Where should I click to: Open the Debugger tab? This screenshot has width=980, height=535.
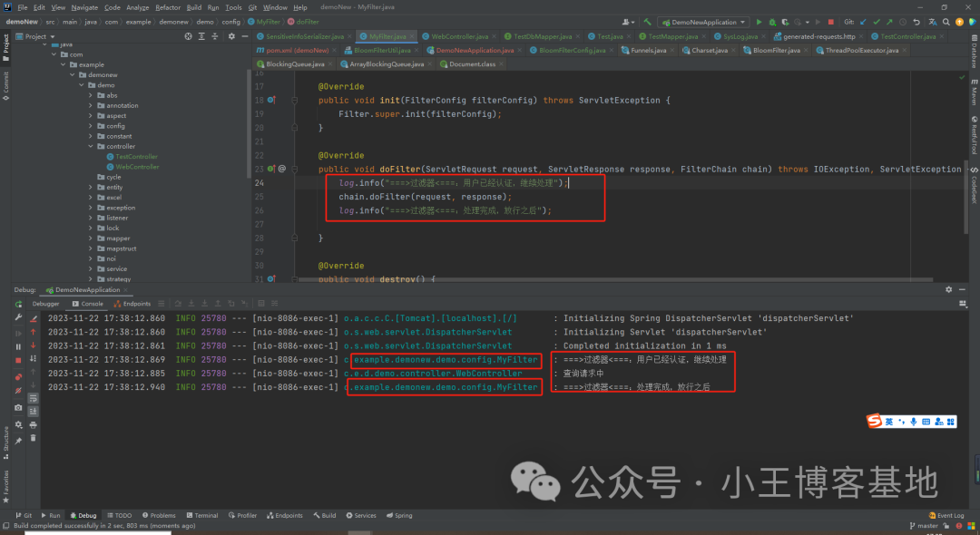click(45, 304)
